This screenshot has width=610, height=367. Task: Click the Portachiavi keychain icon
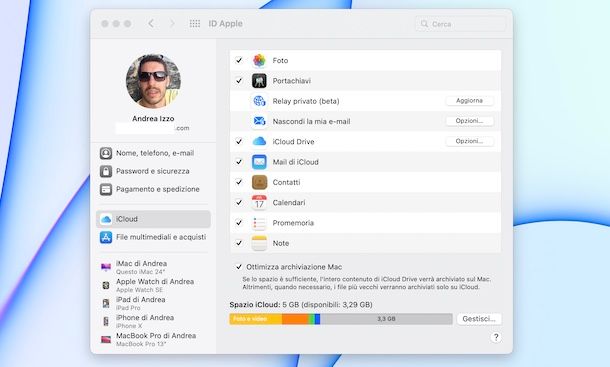(x=259, y=81)
